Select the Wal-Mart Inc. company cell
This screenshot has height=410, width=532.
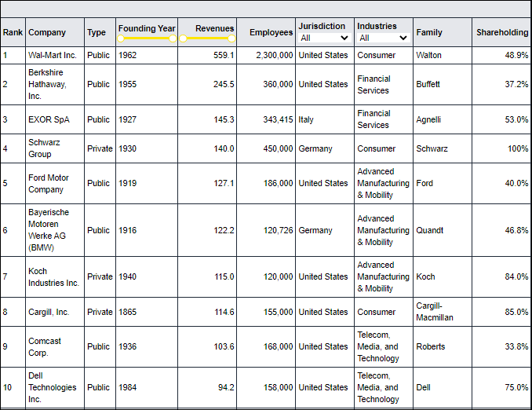pyautogui.click(x=53, y=56)
